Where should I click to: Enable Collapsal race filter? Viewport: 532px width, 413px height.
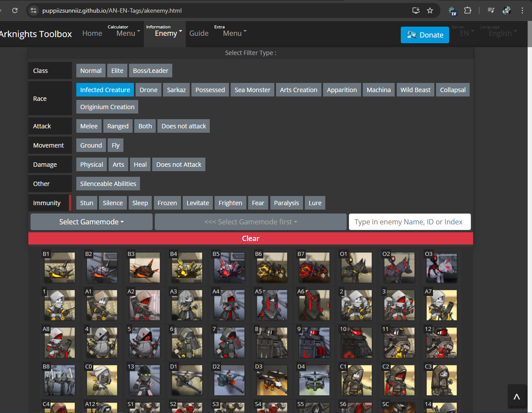453,90
